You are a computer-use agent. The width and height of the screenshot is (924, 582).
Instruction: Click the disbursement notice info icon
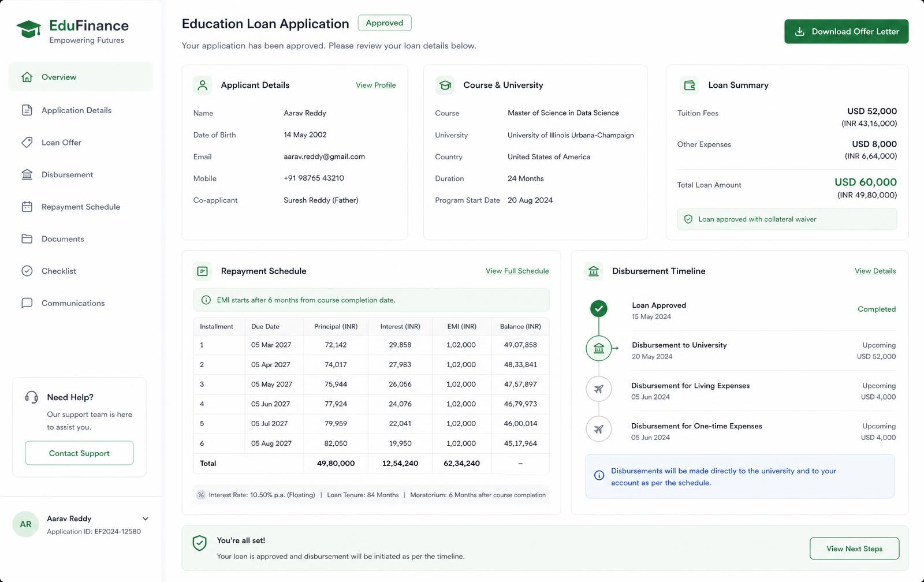[599, 475]
